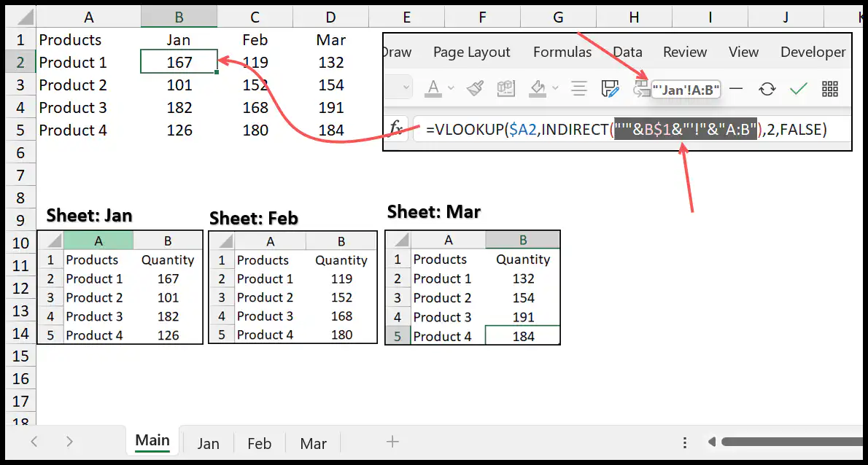The height and width of the screenshot is (465, 868).
Task: Click the Mar header cell D1
Action: [331, 40]
